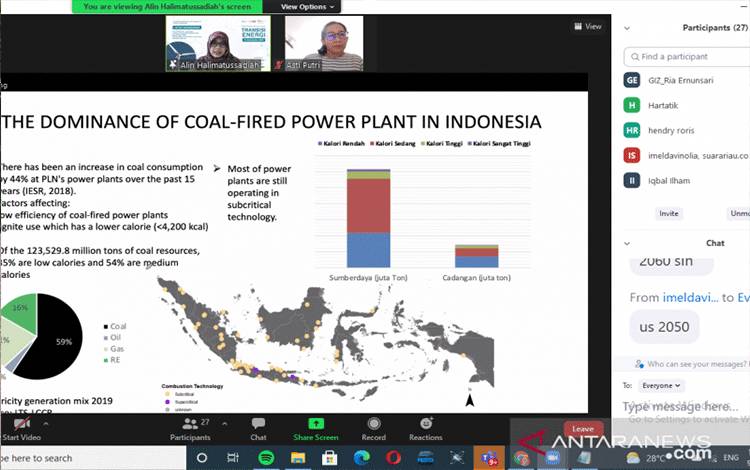
Task: Select participant Hartatik
Action: [x=663, y=106]
